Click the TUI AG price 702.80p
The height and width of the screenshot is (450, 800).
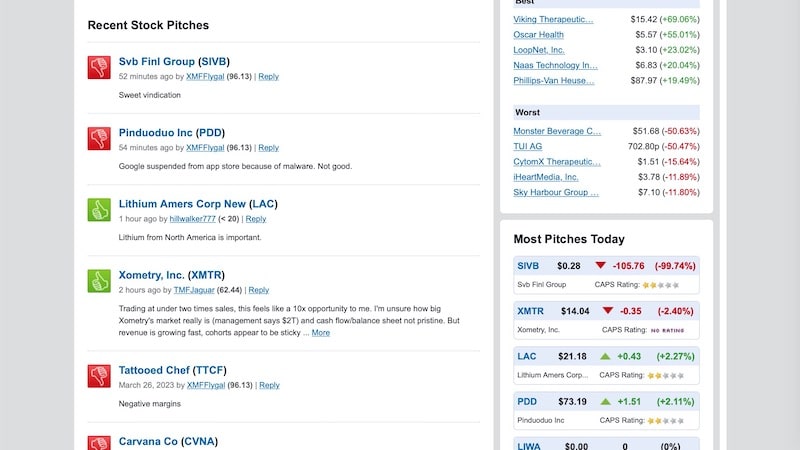[x=643, y=146]
